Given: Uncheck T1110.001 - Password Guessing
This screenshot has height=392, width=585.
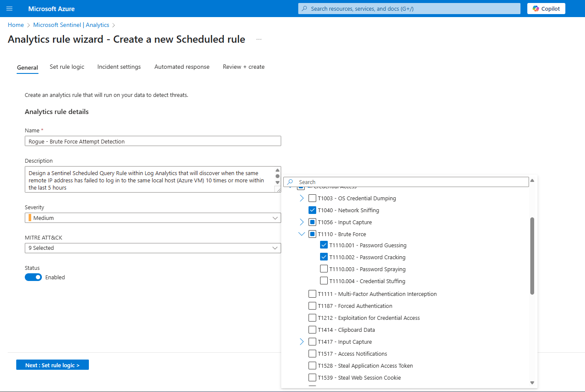Looking at the screenshot, I should 324,245.
